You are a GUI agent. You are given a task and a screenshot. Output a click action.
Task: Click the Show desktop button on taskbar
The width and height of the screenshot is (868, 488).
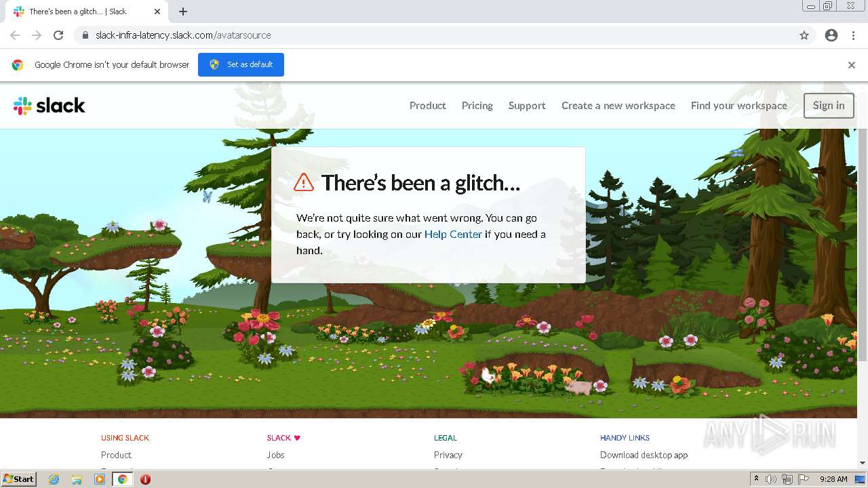[x=861, y=479]
